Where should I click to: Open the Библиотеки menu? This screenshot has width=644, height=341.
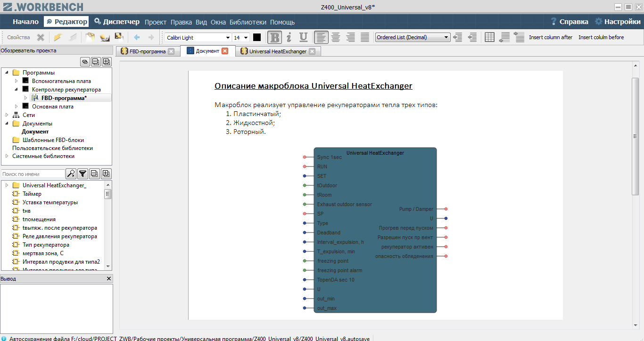point(248,22)
